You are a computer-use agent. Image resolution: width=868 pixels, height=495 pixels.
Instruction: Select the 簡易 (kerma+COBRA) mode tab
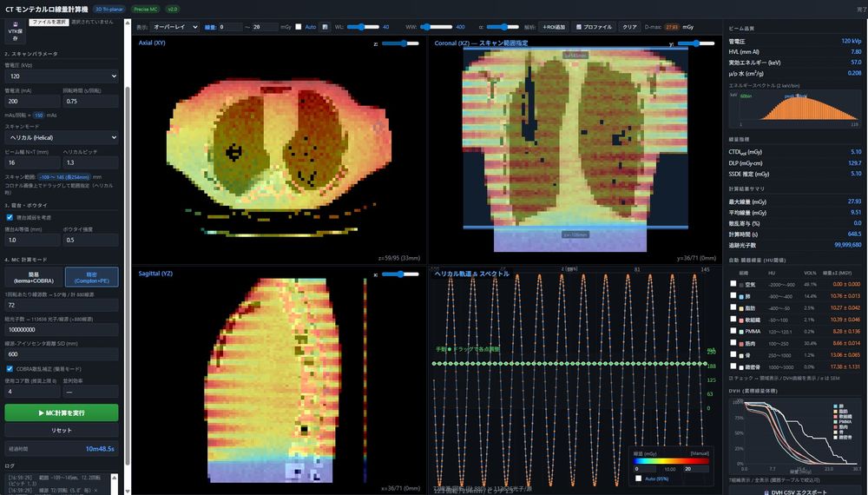[34, 277]
